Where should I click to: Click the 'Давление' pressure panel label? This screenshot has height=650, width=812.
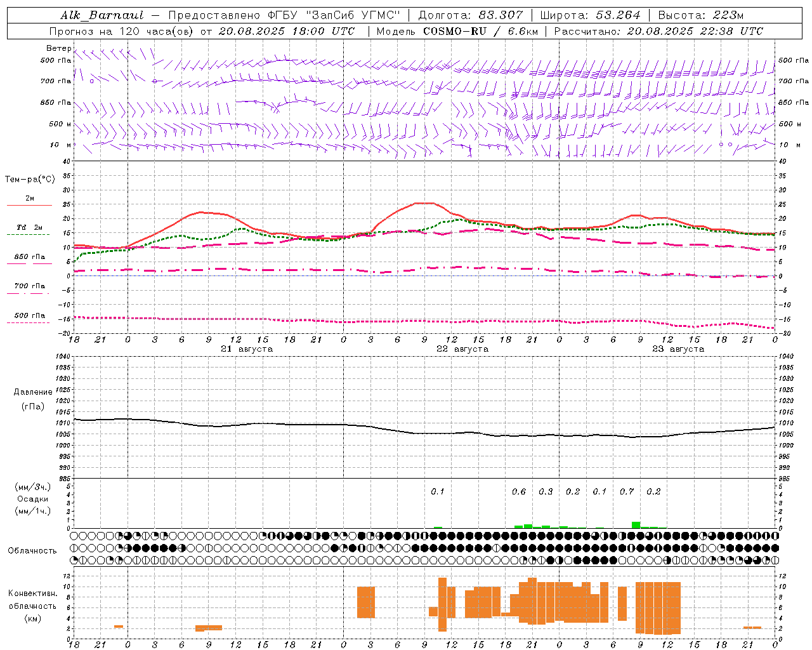(33, 392)
